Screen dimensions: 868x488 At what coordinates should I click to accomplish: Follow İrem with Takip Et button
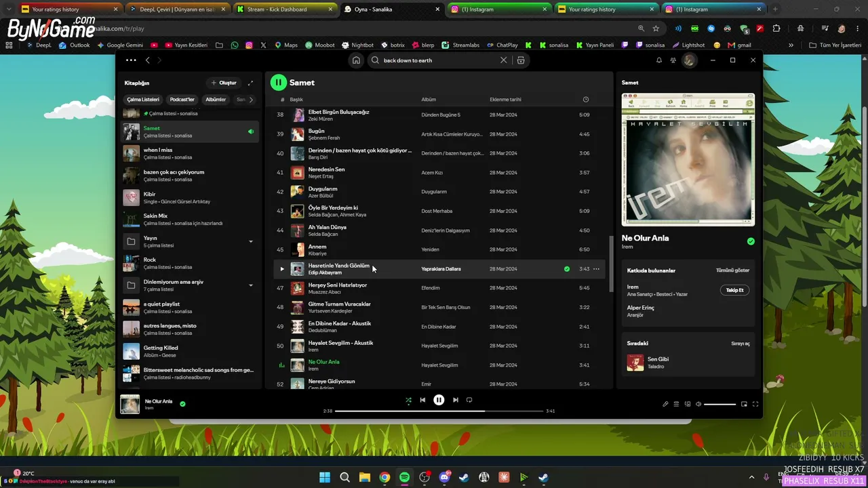point(734,290)
